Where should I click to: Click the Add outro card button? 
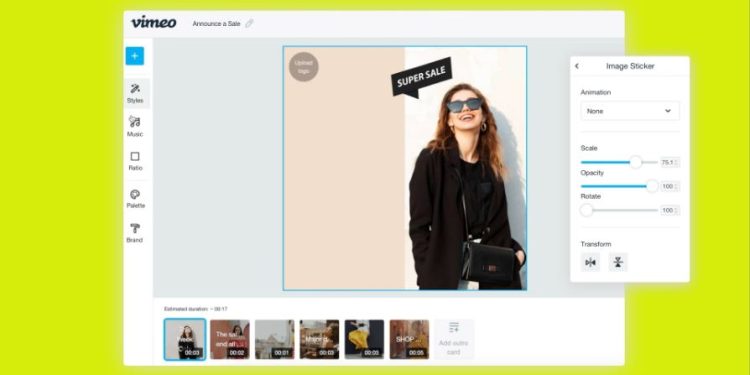454,340
